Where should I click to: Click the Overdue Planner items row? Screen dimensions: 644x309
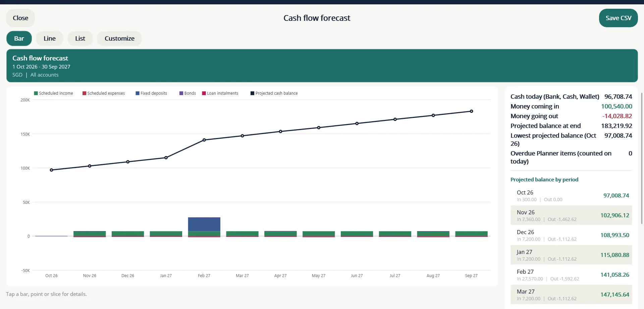[571, 158]
